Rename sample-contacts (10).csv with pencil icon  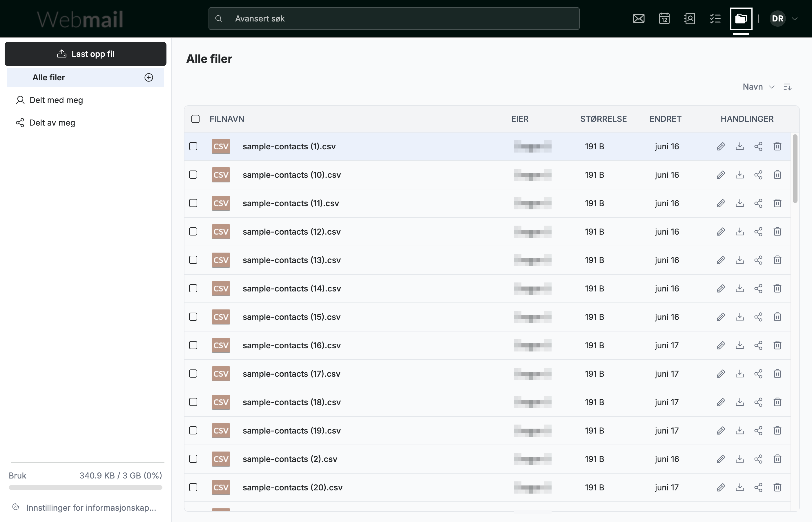[x=721, y=175]
